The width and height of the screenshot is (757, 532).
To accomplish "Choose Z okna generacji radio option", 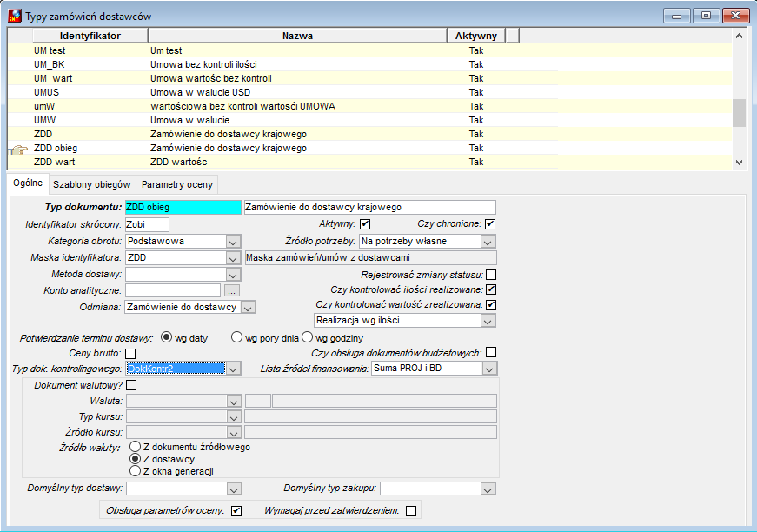I will click(x=136, y=470).
